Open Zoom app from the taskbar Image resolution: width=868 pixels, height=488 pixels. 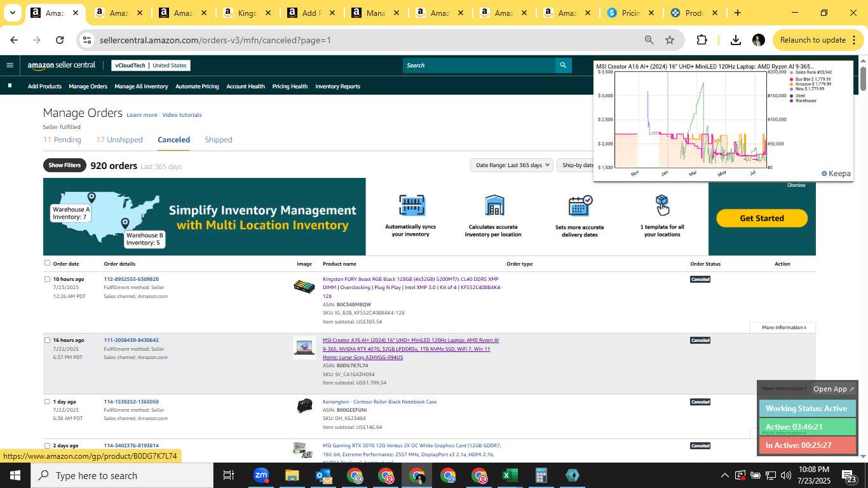tap(261, 475)
